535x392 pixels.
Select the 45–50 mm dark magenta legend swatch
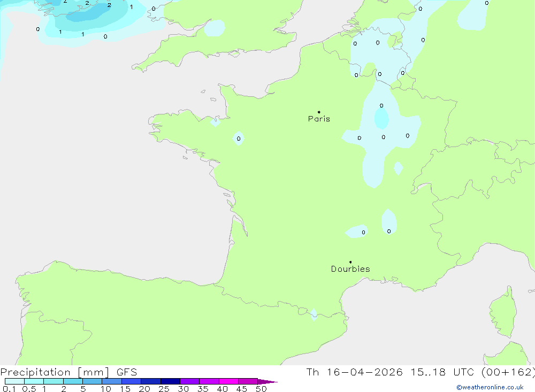coord(248,381)
